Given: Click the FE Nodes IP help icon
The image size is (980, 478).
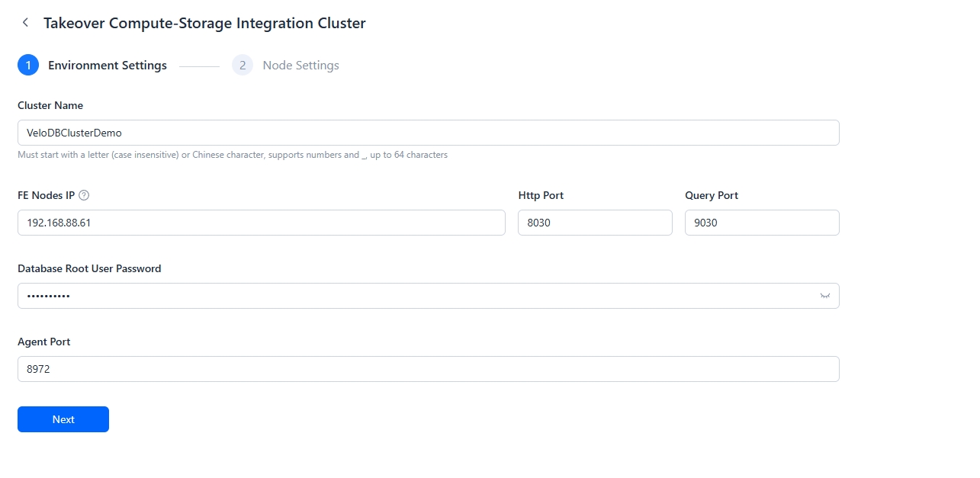Looking at the screenshot, I should 84,195.
